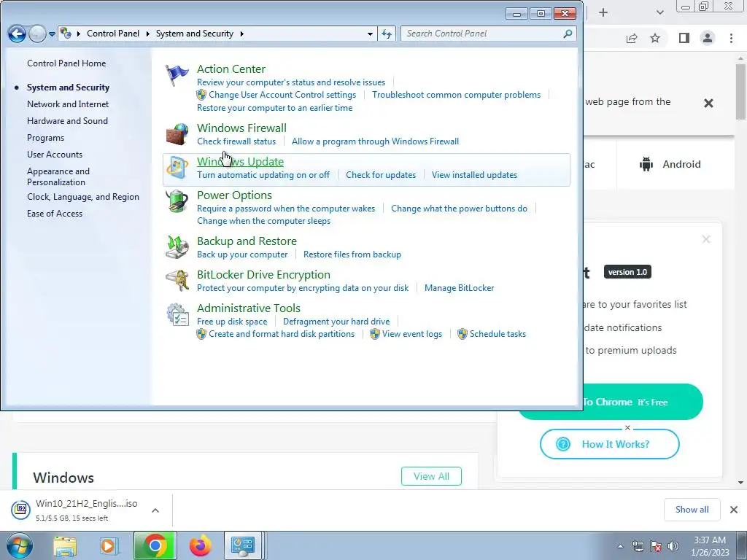Screen dimensions: 747x560
Task: Open the address bar history dropdown
Action: (370, 34)
